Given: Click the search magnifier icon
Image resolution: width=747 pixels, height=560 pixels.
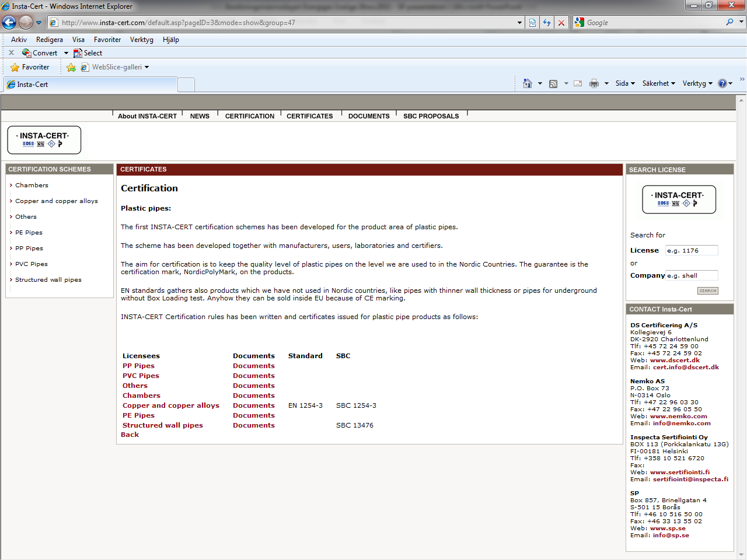Looking at the screenshot, I should click(x=729, y=22).
